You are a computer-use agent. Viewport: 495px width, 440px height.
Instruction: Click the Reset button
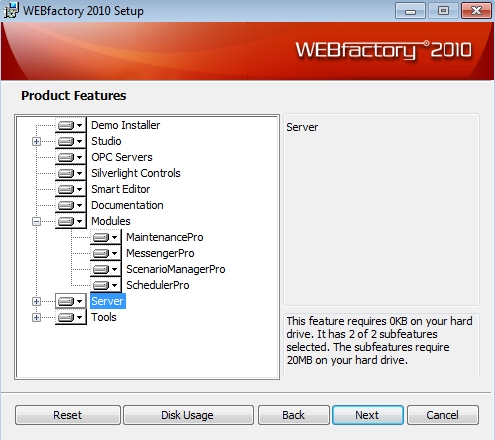coord(68,415)
